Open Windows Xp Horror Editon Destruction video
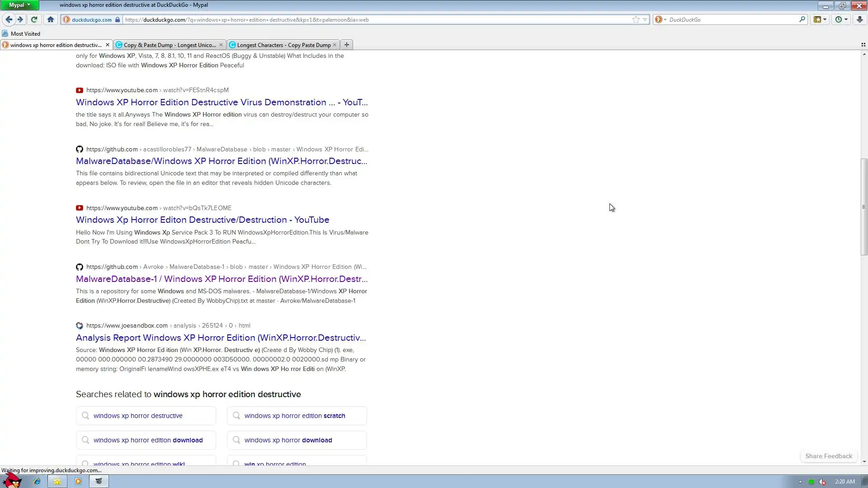Image resolution: width=868 pixels, height=488 pixels. [x=203, y=220]
